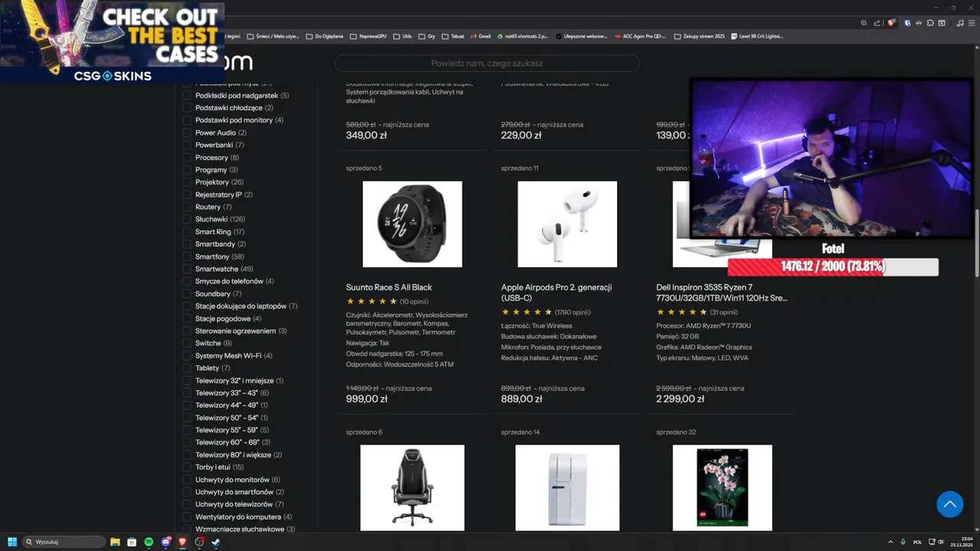Open the nuts65 shortcuts bookmark
The height and width of the screenshot is (551, 980).
coord(522,36)
